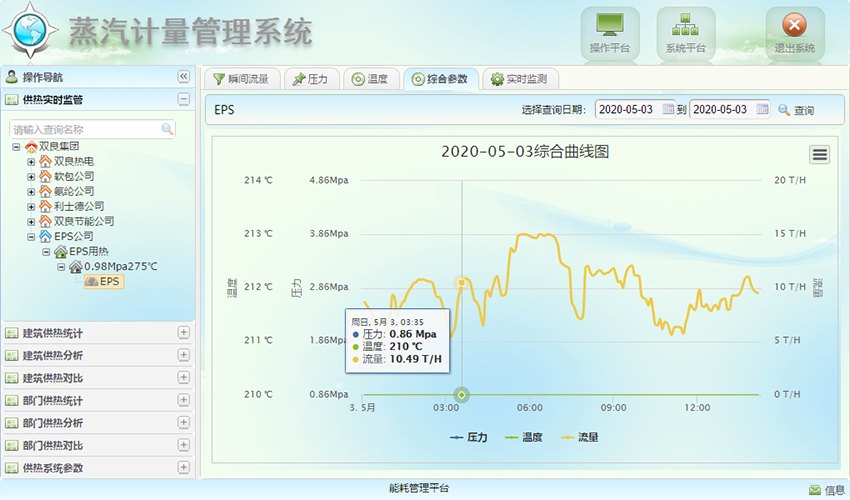Click the 请输入查询名称 search field
This screenshot has width=850, height=500.
85,129
